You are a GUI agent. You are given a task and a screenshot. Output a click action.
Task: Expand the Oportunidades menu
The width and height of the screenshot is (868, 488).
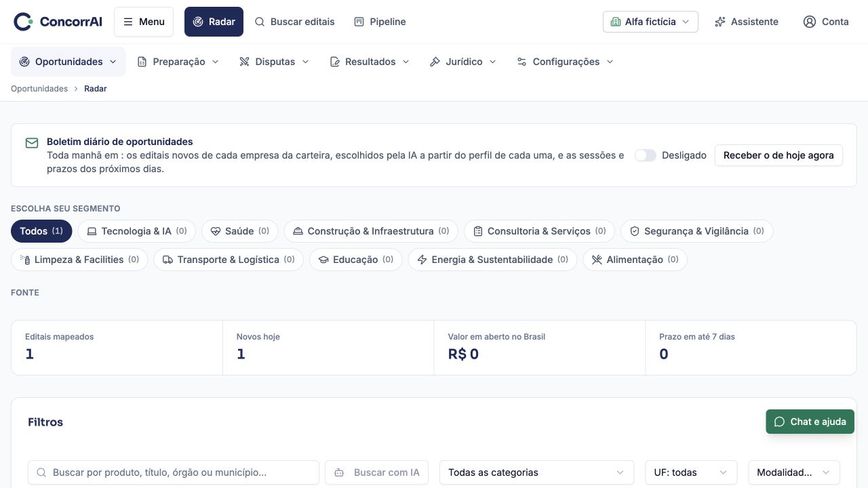pos(68,62)
